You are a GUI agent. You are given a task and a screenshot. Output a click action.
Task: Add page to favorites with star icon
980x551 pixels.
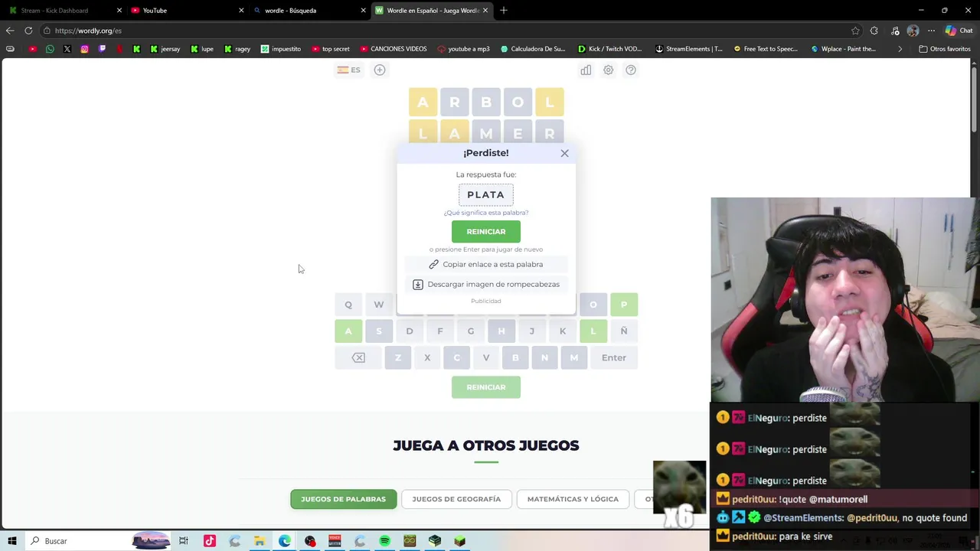(855, 31)
